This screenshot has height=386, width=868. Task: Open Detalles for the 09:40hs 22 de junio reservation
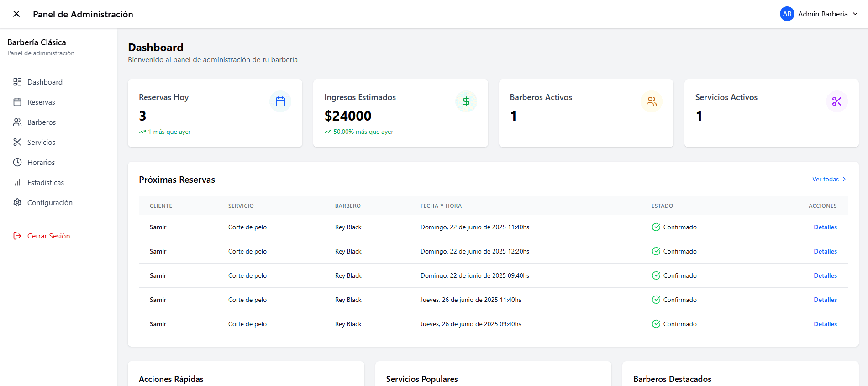(x=825, y=275)
